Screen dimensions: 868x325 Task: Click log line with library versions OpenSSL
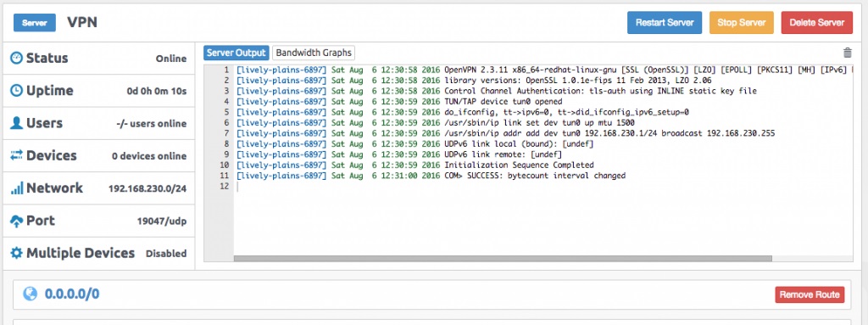pyautogui.click(x=474, y=81)
